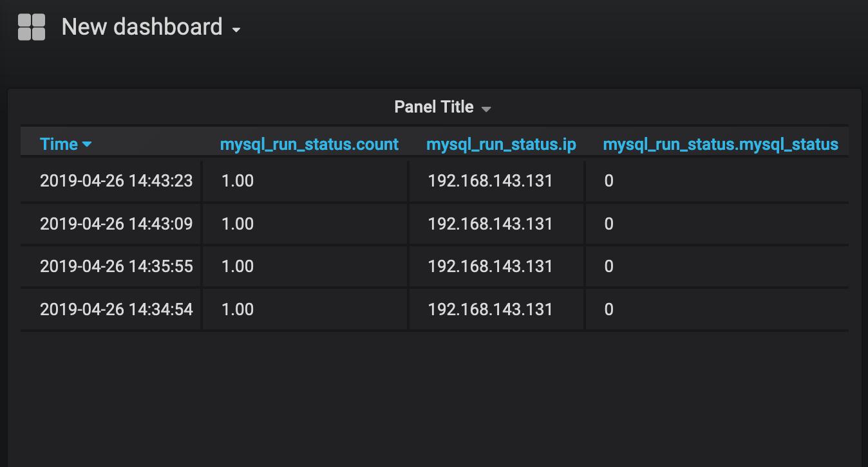Click count value 1.00 in third row
This screenshot has height=467, width=868.
pyautogui.click(x=238, y=266)
